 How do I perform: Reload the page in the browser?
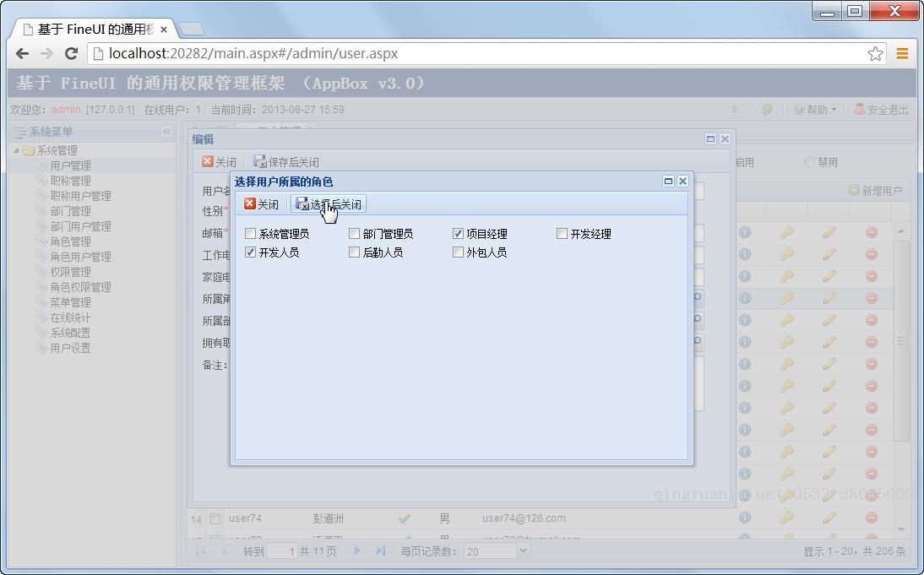pos(72,53)
